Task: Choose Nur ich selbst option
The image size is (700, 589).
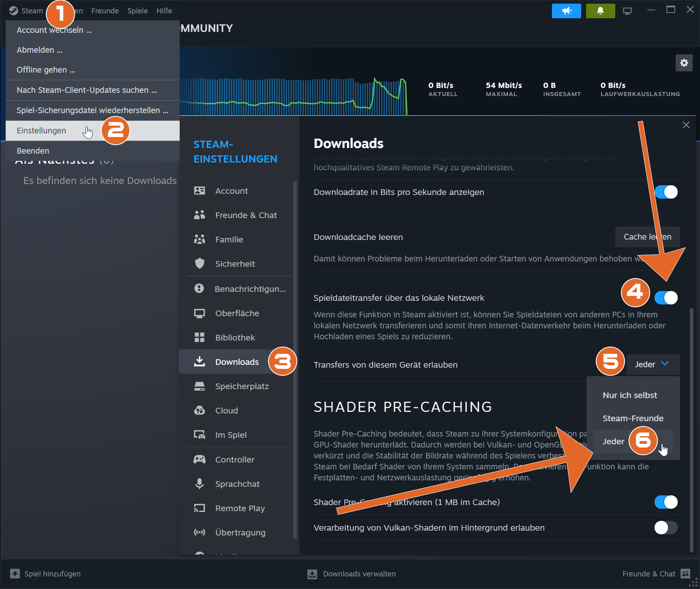Action: pyautogui.click(x=630, y=395)
